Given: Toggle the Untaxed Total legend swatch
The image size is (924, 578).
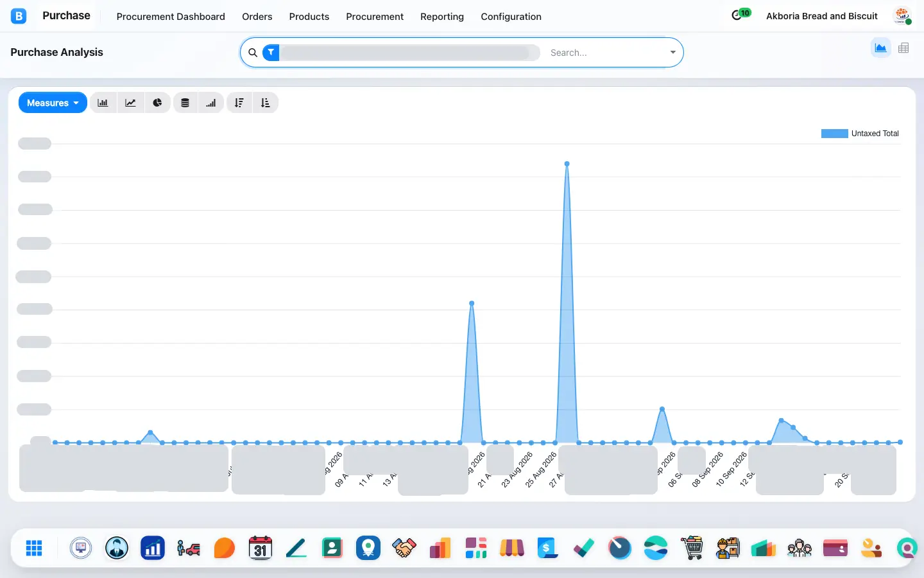Looking at the screenshot, I should [x=834, y=134].
